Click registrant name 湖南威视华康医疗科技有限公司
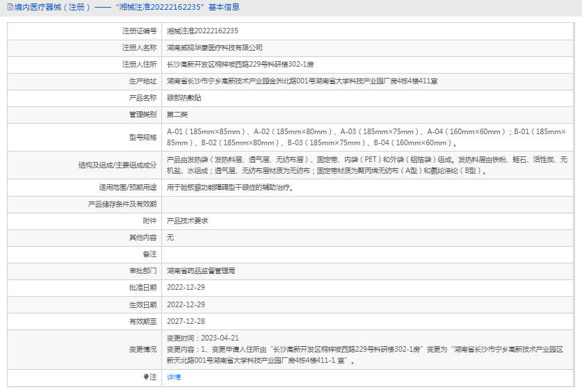The width and height of the screenshot is (582, 392). point(214,47)
